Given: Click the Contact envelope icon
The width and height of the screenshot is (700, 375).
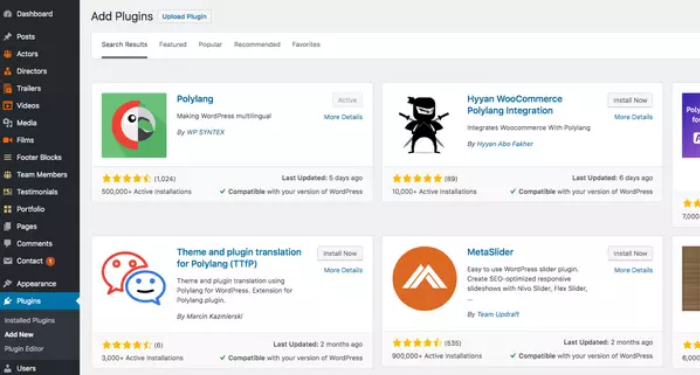Looking at the screenshot, I should point(7,261).
